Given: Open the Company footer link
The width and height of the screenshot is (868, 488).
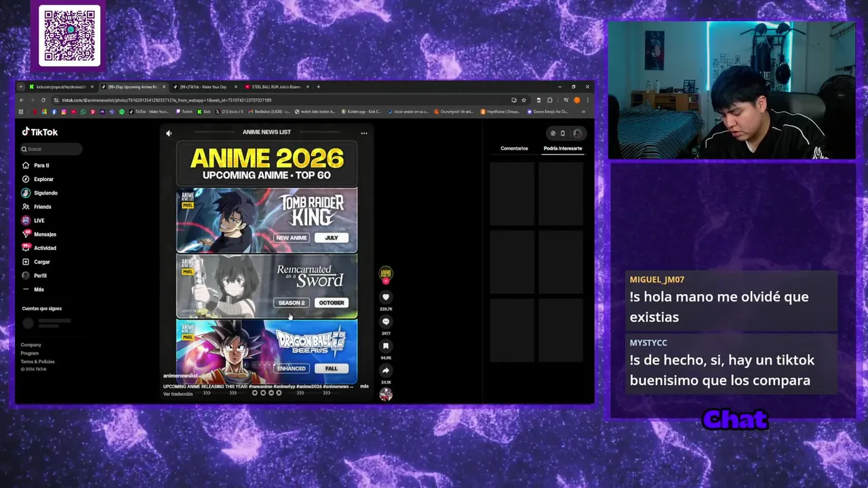Looking at the screenshot, I should click(x=31, y=345).
